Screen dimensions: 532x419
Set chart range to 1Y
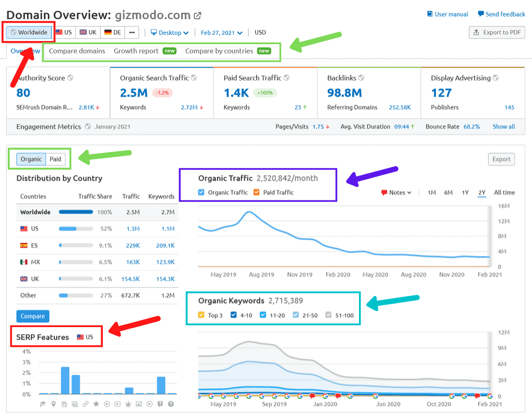click(x=465, y=193)
